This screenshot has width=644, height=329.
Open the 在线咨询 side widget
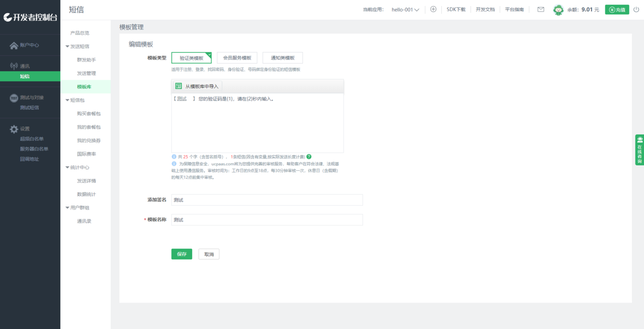click(x=639, y=150)
